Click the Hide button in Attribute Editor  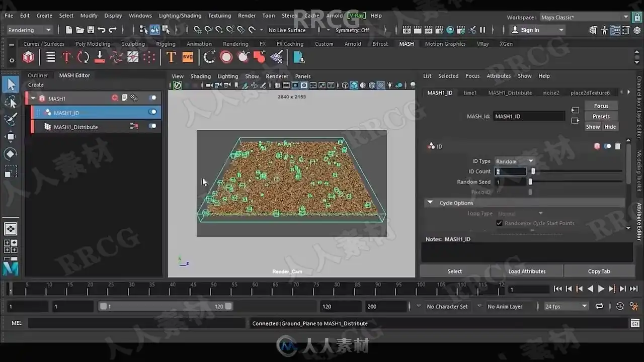[x=610, y=127]
